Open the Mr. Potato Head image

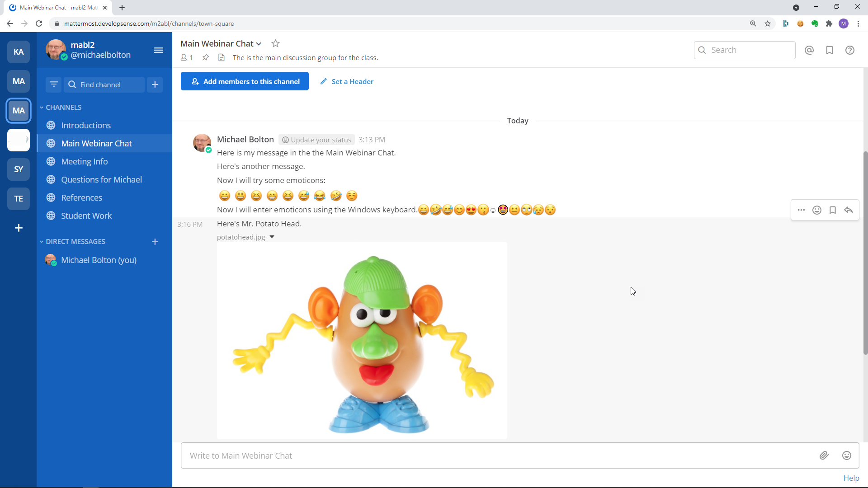pos(362,340)
